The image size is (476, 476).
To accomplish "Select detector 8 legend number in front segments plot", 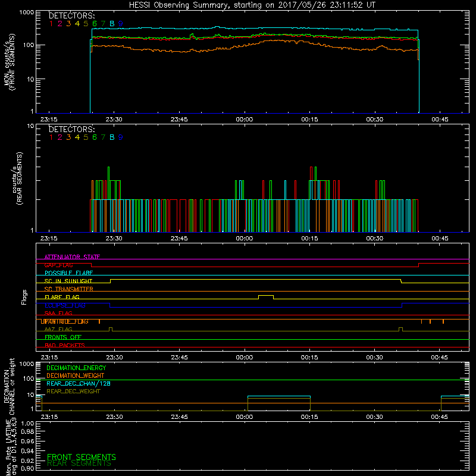I will coord(112,24).
